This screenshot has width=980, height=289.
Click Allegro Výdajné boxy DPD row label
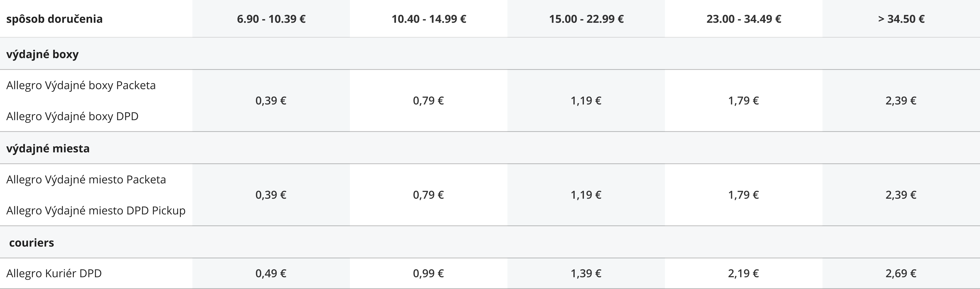[x=72, y=116]
